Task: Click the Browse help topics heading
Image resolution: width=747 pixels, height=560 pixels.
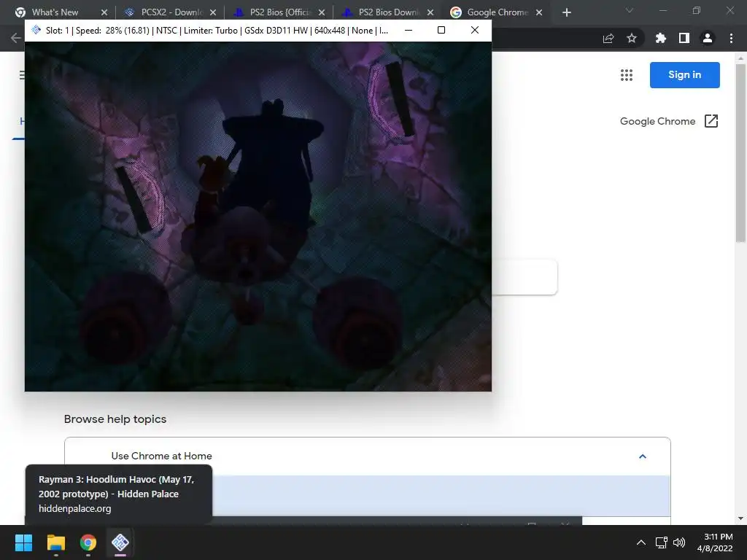Action: [115, 419]
